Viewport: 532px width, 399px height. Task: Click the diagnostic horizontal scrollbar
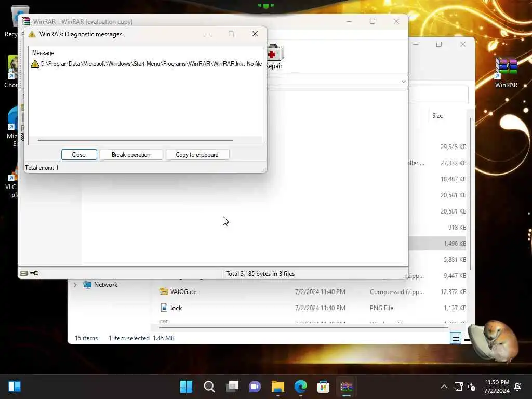[x=135, y=140]
